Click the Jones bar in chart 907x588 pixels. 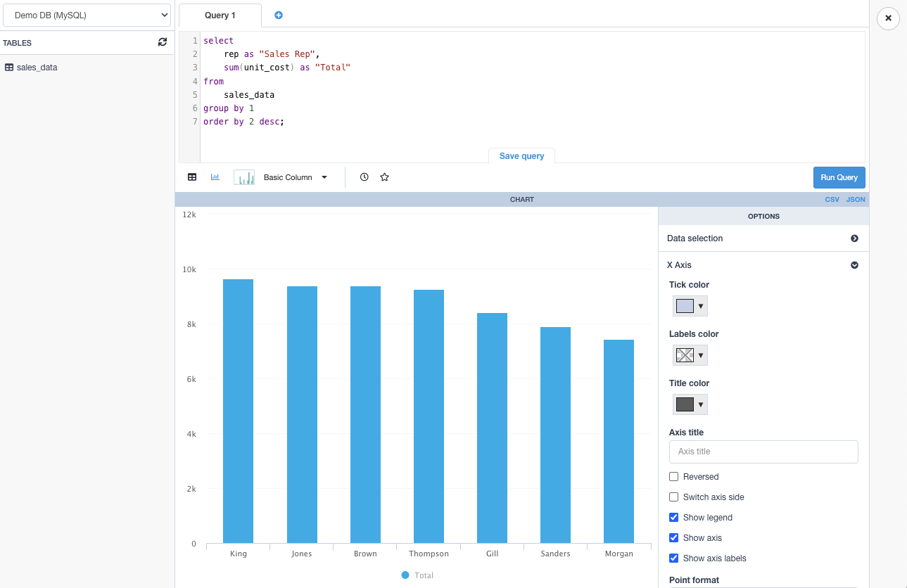(302, 415)
